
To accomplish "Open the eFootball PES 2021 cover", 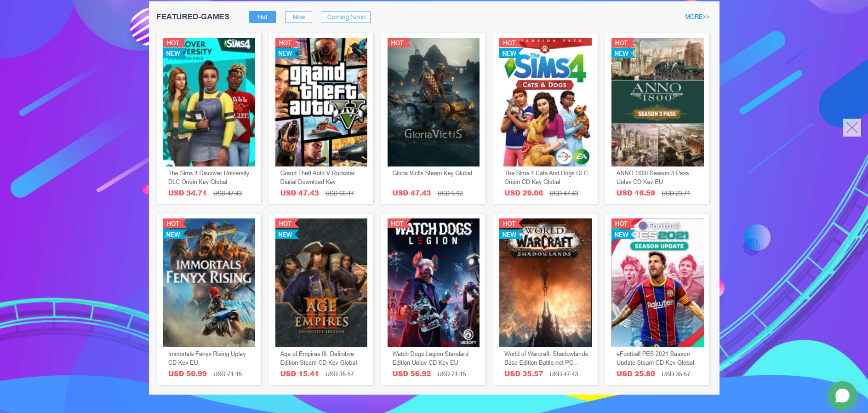I will (657, 283).
